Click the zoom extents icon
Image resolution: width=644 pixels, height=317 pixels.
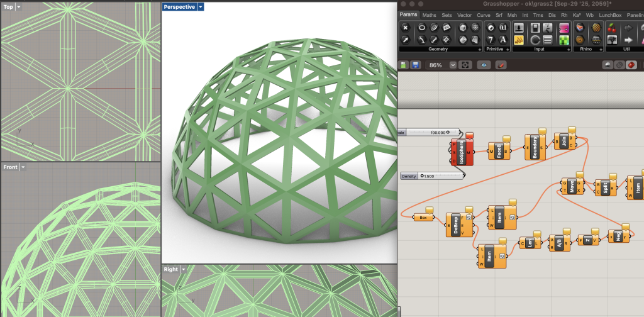tap(465, 65)
